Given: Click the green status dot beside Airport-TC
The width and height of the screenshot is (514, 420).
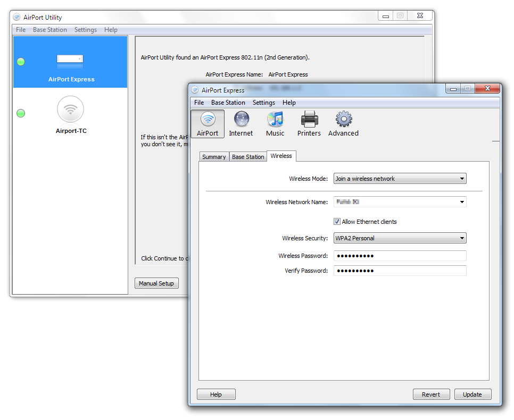Looking at the screenshot, I should click(x=21, y=113).
